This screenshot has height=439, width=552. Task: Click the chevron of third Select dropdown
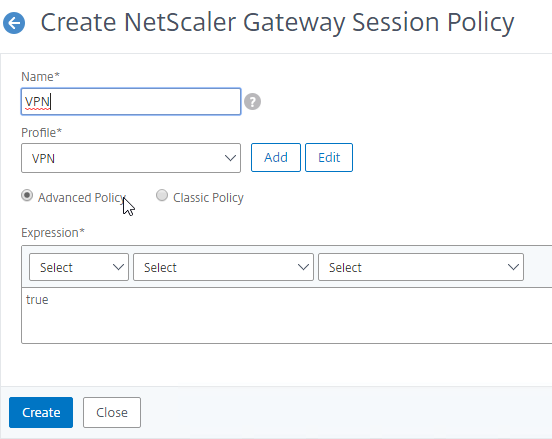tap(513, 267)
